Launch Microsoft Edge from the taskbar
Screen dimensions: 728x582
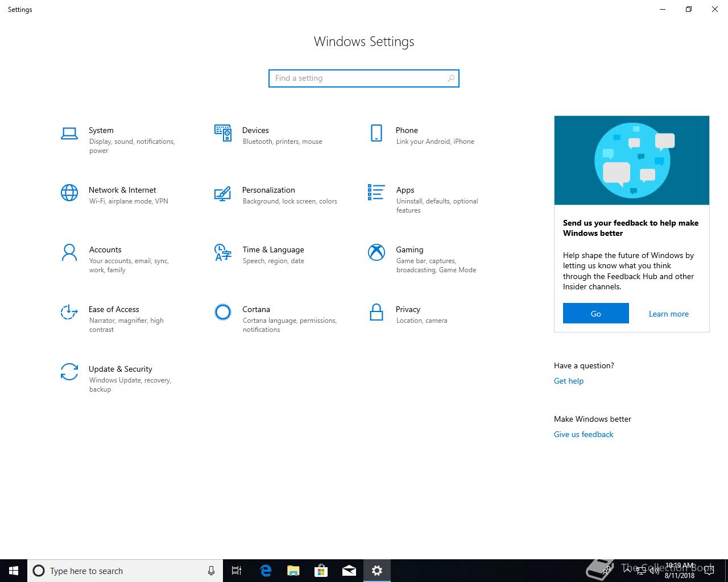point(265,571)
